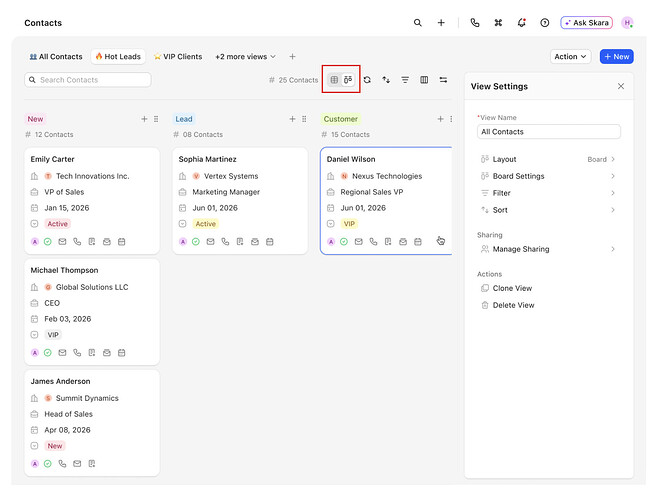Screen dimensions: 653x500
Task: Click Summit Dynamics company text
Action: coord(87,398)
